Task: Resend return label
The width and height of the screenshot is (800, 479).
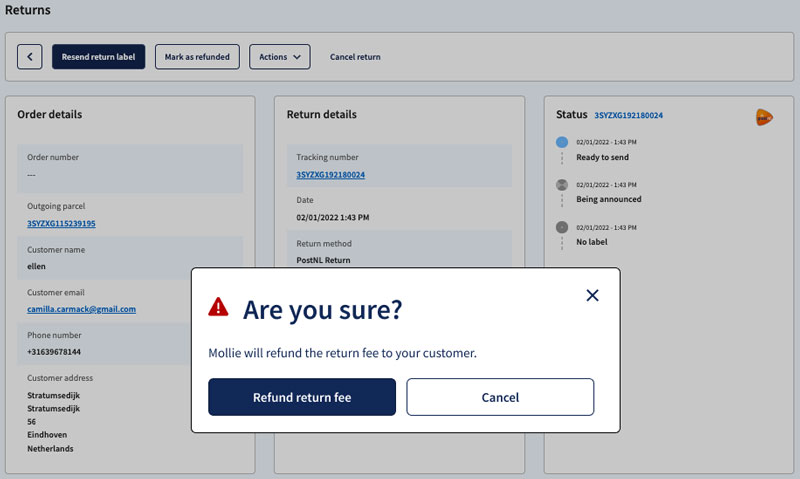Action: [x=98, y=57]
